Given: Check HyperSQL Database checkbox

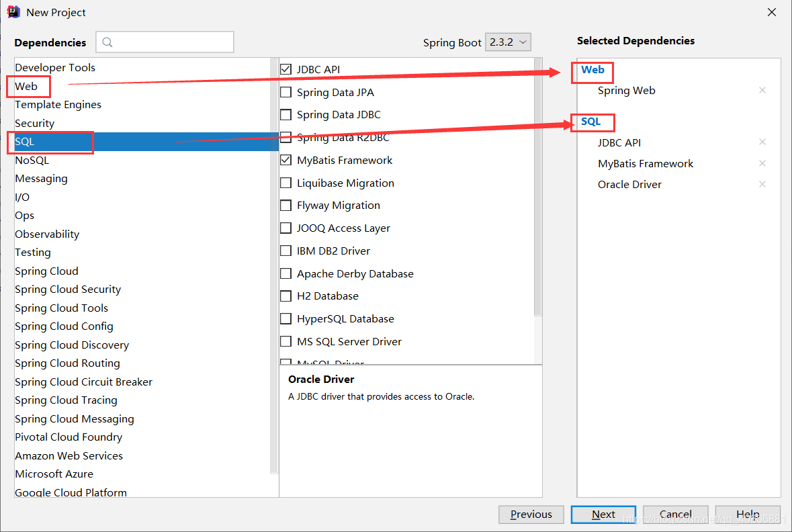Looking at the screenshot, I should click(286, 319).
